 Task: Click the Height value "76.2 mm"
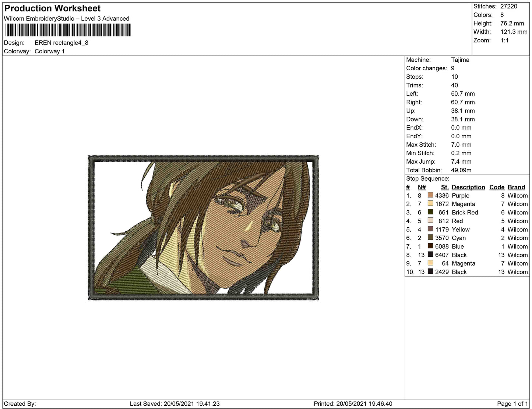click(512, 23)
